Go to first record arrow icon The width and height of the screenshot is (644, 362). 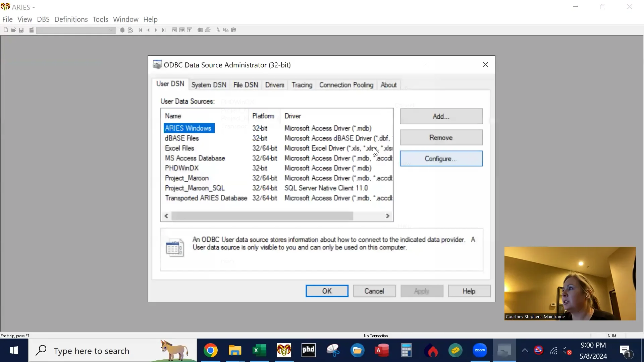[140, 30]
